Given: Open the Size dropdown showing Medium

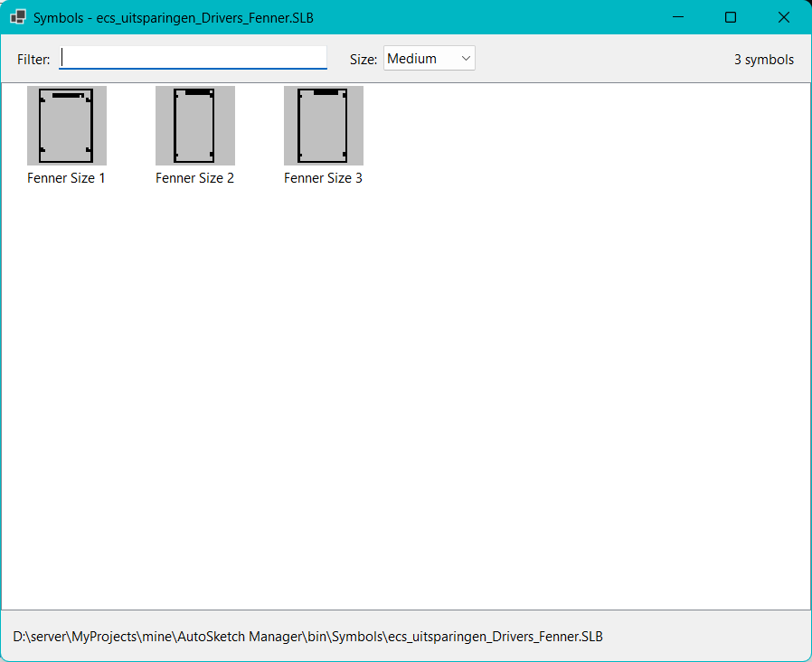Looking at the screenshot, I should pyautogui.click(x=430, y=58).
